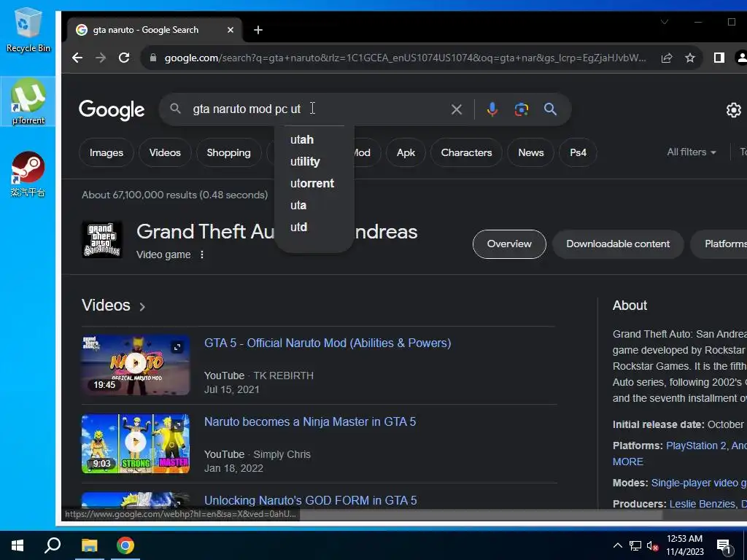This screenshot has width=747, height=560.
Task: Open Google quick settings gear
Action: point(734,110)
